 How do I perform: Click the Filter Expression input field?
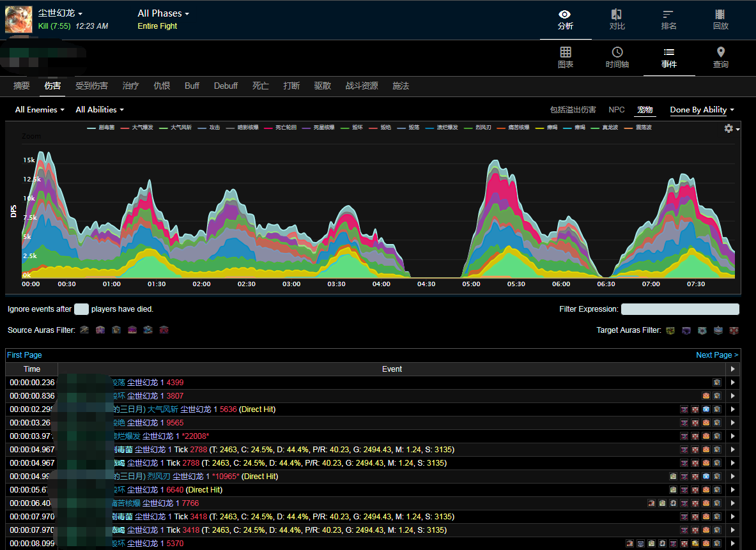(680, 309)
